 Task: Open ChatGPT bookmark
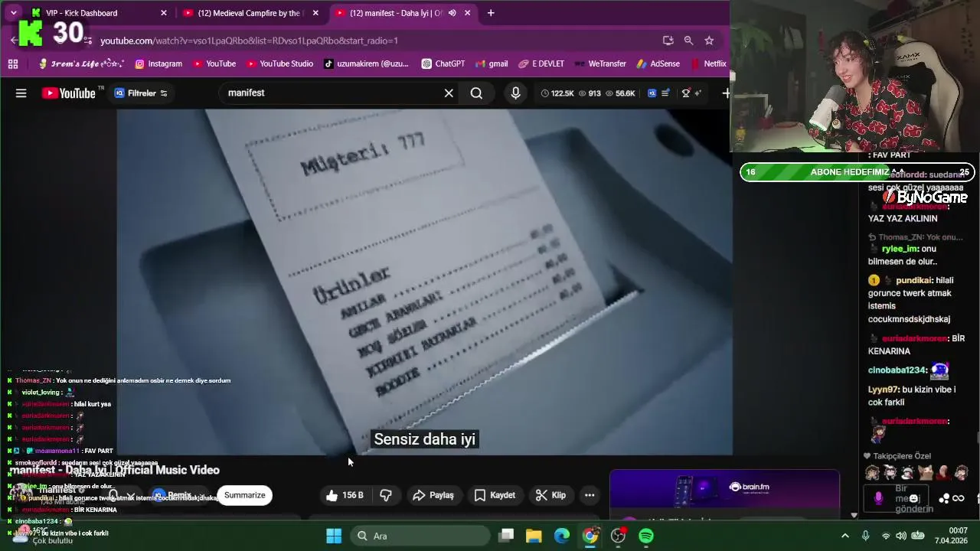click(x=443, y=64)
